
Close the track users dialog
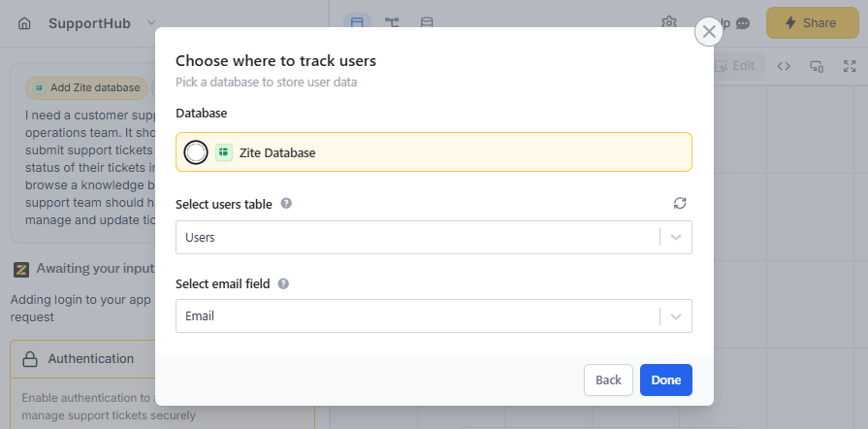click(709, 31)
